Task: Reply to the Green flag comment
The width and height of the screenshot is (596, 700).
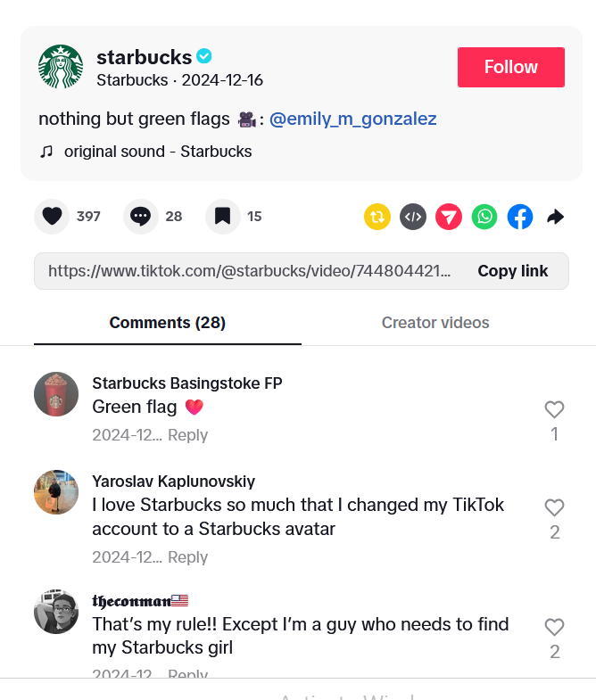Action: [x=187, y=435]
